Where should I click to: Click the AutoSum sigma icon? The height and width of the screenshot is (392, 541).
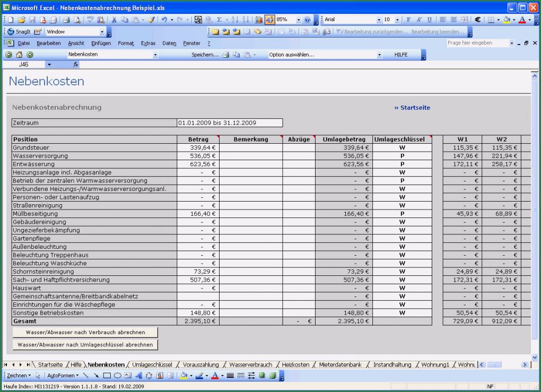click(x=219, y=20)
